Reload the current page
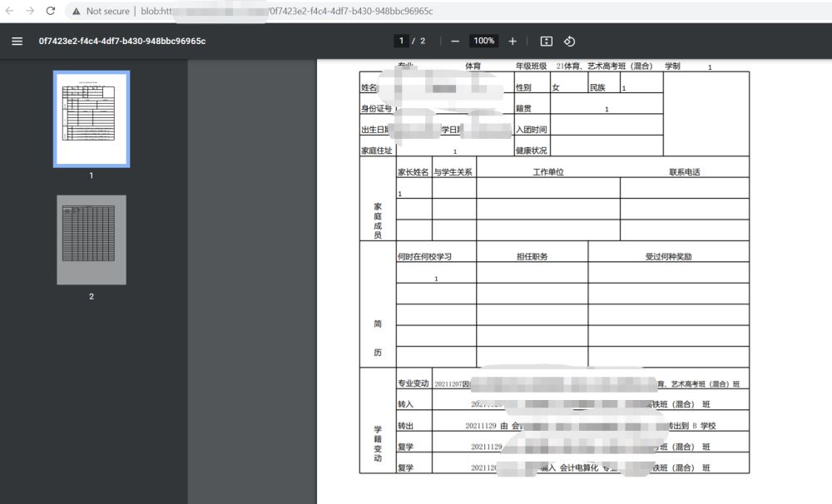The image size is (832, 504). [50, 11]
